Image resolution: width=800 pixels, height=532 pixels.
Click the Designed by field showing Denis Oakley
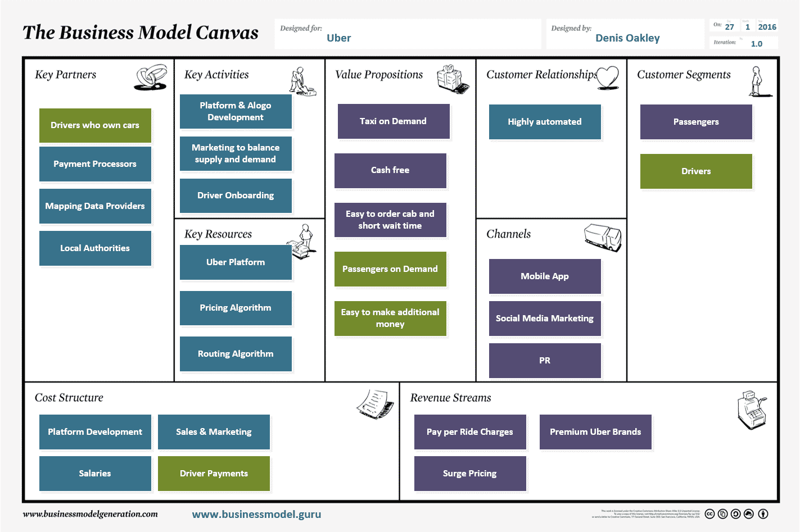625,34
